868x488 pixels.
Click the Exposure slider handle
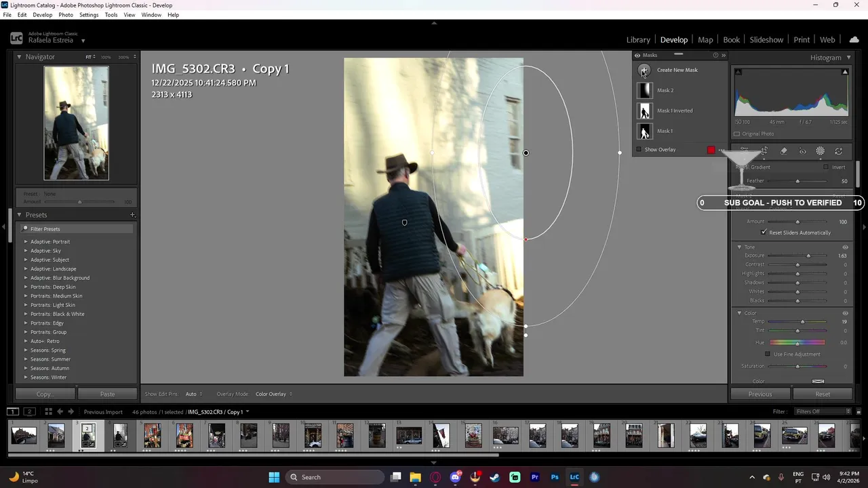tap(808, 256)
